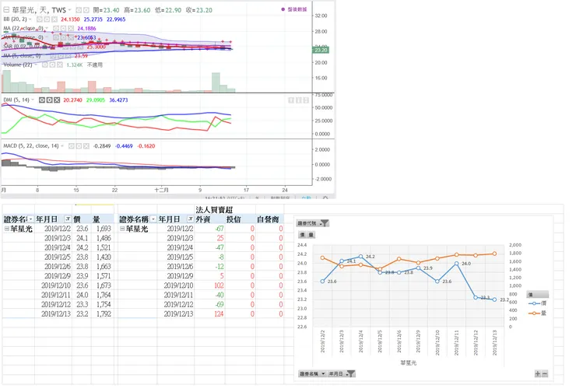Viewport: 576px width, 392px height.
Task: Select the 價 blue legend entry
Action: pyautogui.click(x=537, y=303)
